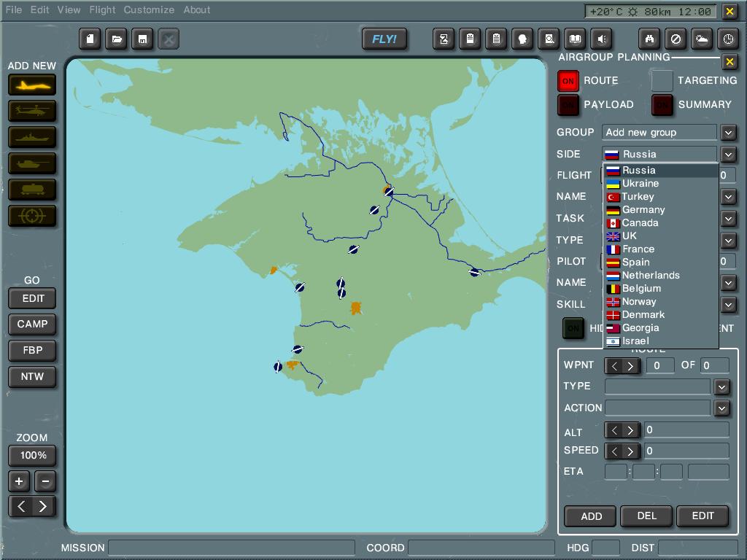The image size is (747, 560).
Task: Click the ALT value input field
Action: point(686,430)
